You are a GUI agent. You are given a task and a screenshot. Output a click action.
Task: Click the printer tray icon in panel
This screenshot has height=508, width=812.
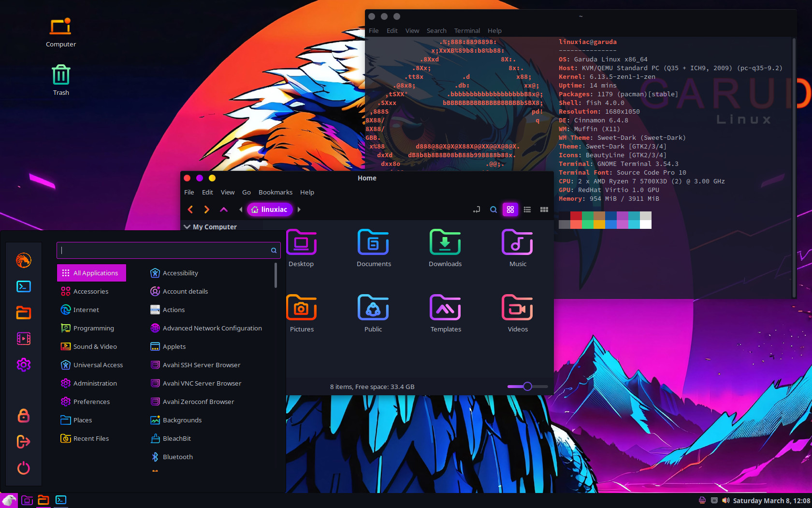(x=702, y=500)
